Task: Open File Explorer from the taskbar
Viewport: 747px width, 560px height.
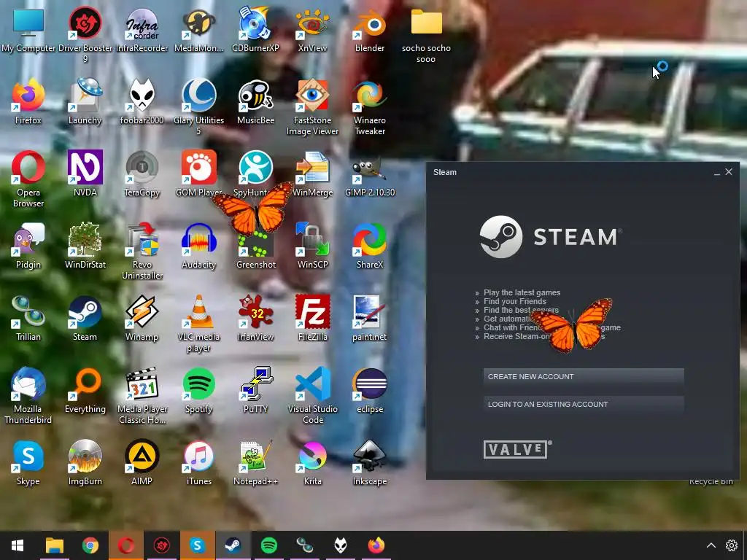Action: [x=54, y=545]
